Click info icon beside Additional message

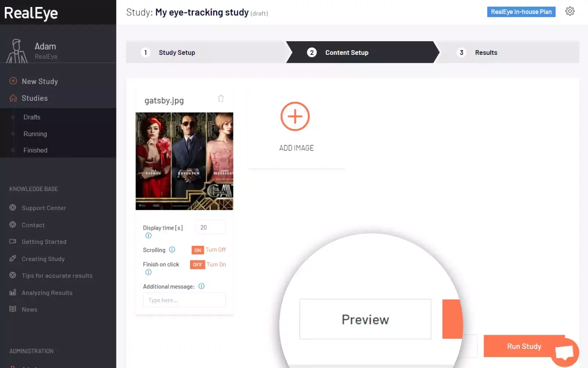[x=201, y=286]
